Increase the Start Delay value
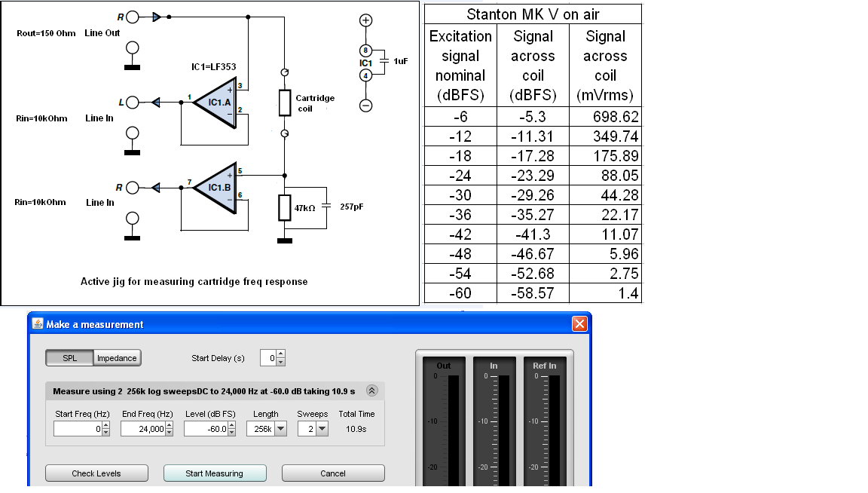Viewport: 868px width, 493px height. pos(280,354)
